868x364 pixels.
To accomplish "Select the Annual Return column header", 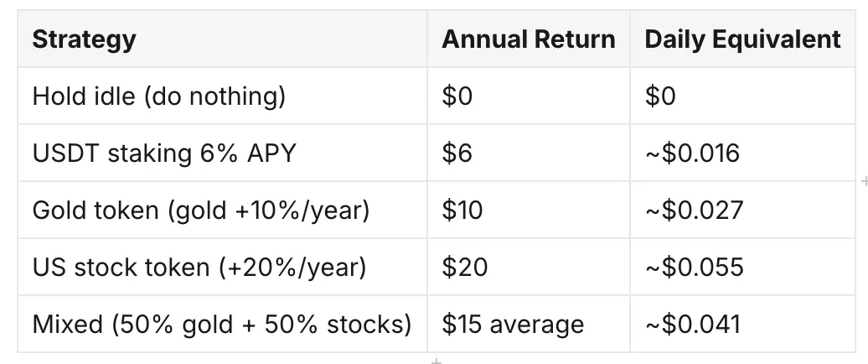I will [x=528, y=39].
